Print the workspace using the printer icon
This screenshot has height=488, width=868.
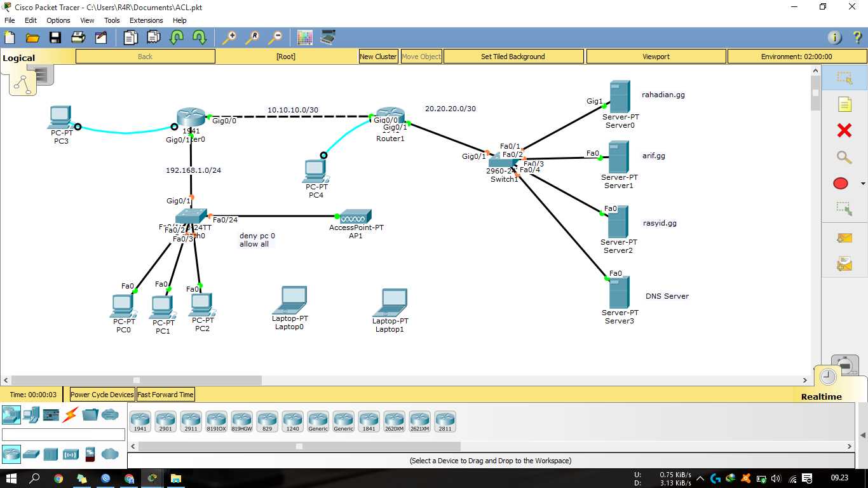click(x=78, y=37)
